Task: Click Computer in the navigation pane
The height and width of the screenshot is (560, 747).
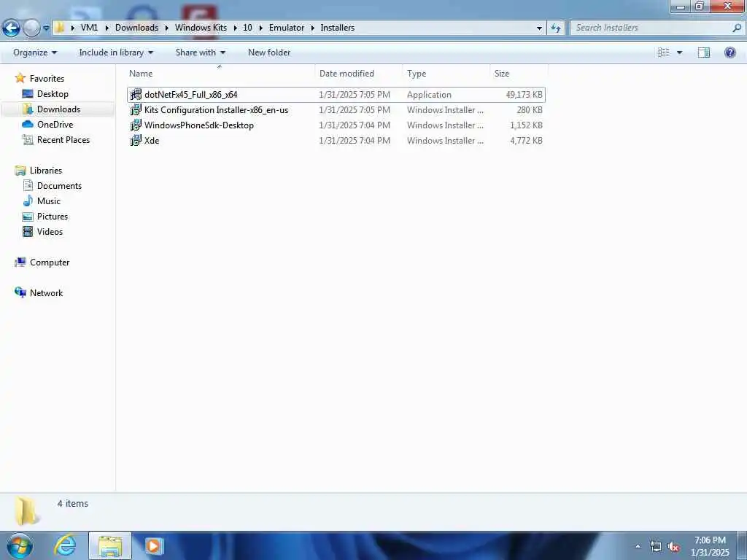Action: [50, 262]
